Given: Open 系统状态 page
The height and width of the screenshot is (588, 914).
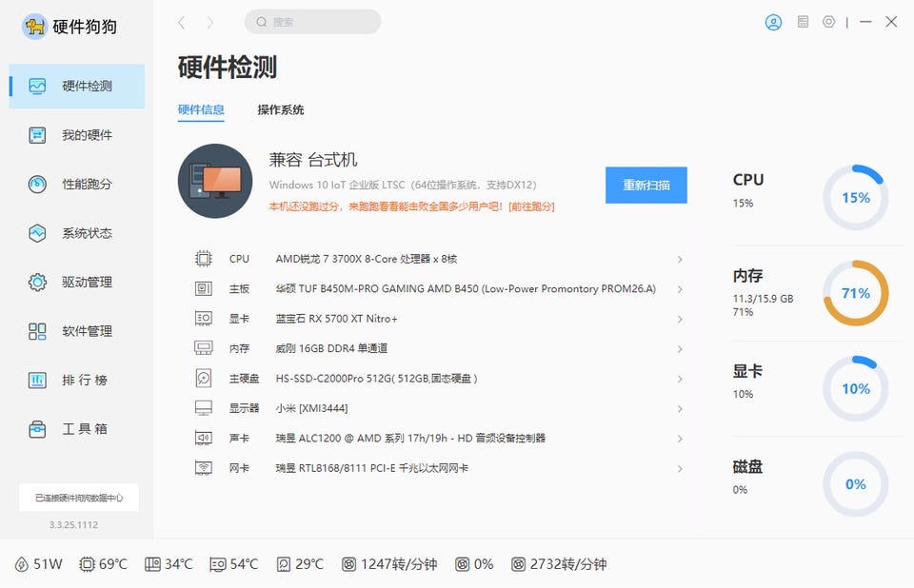Looking at the screenshot, I should pyautogui.click(x=76, y=233).
